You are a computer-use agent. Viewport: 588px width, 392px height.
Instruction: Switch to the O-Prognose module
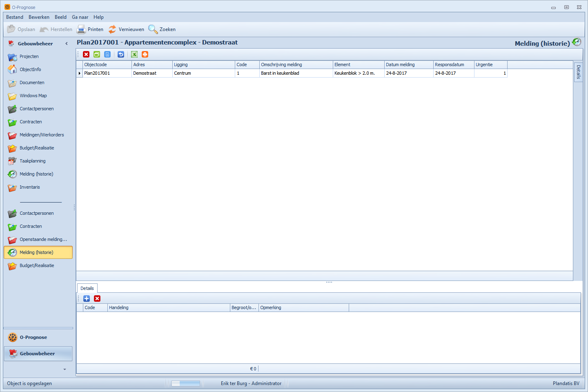pos(33,337)
